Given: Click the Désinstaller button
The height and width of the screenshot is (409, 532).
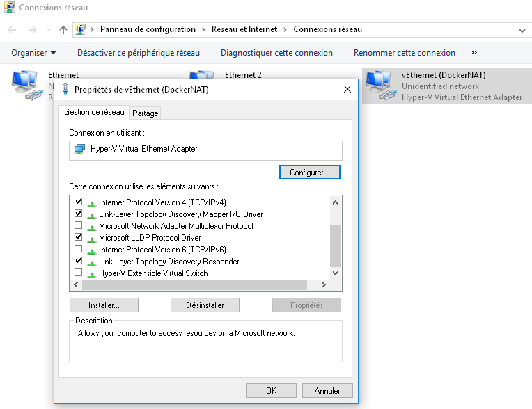Looking at the screenshot, I should 205,305.
